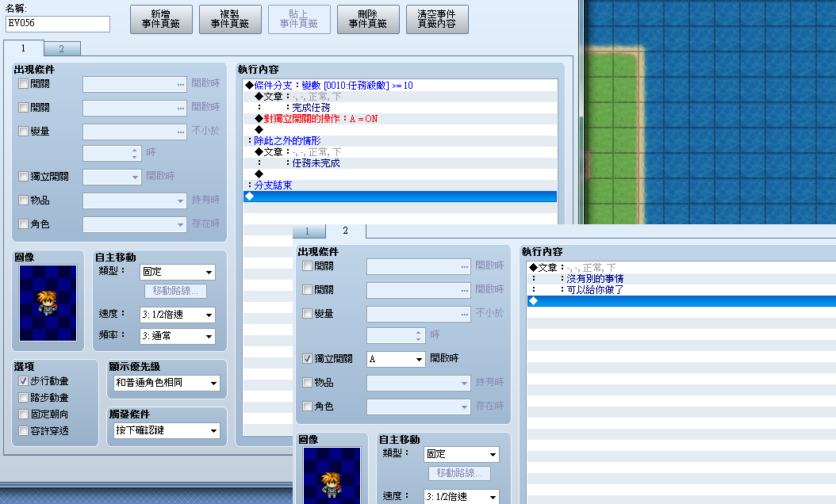Image resolution: width=836 pixels, height=504 pixels.
Task: Disable the 步行動畫 option
Action: click(x=24, y=381)
